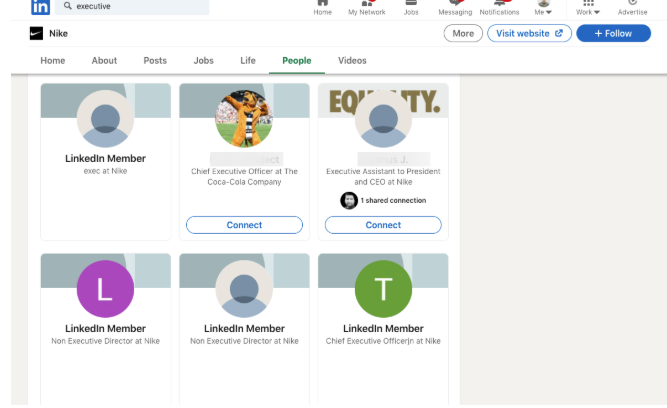Image resolution: width=667 pixels, height=408 pixels.
Task: Connect with the Coca-Cola Chief Executive Officer
Action: click(x=244, y=225)
